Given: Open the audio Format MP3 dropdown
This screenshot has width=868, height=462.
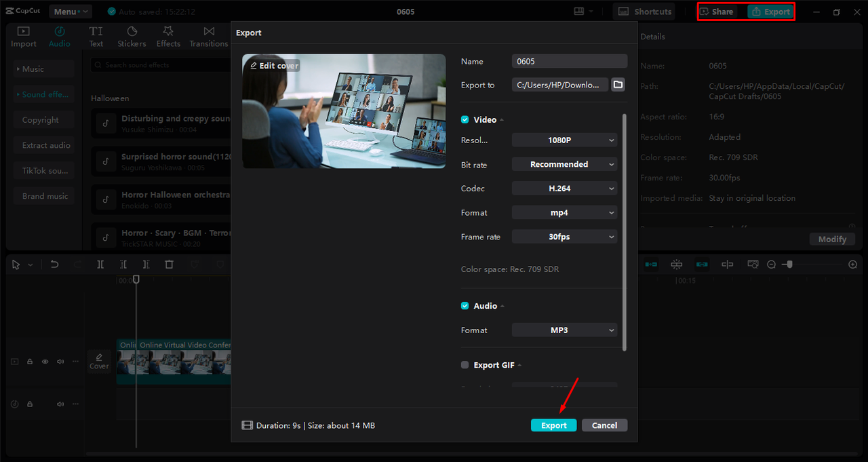Looking at the screenshot, I should pyautogui.click(x=564, y=330).
